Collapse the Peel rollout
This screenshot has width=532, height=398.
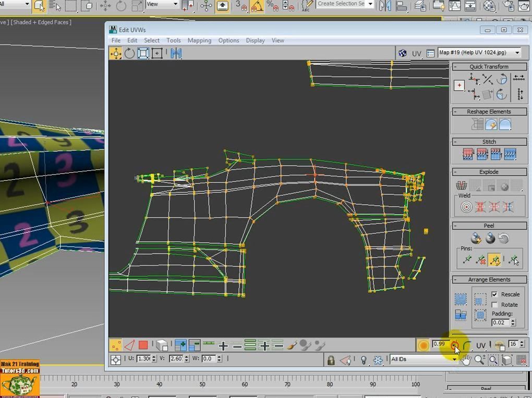pyautogui.click(x=455, y=226)
